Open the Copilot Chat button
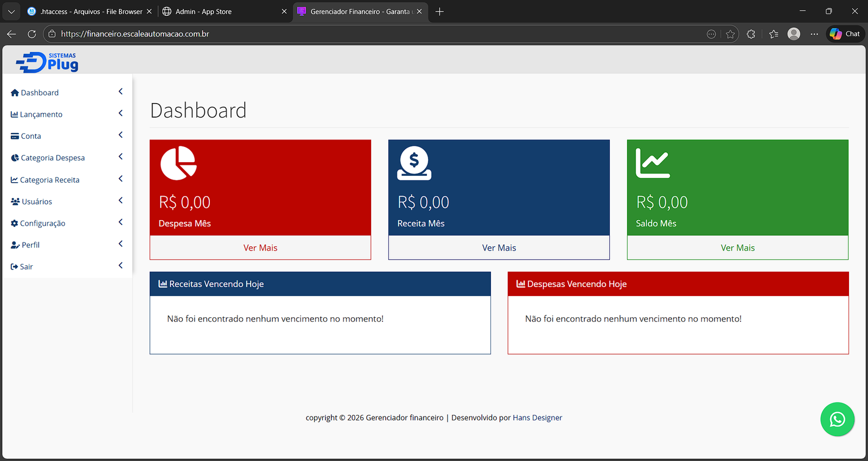 click(845, 34)
